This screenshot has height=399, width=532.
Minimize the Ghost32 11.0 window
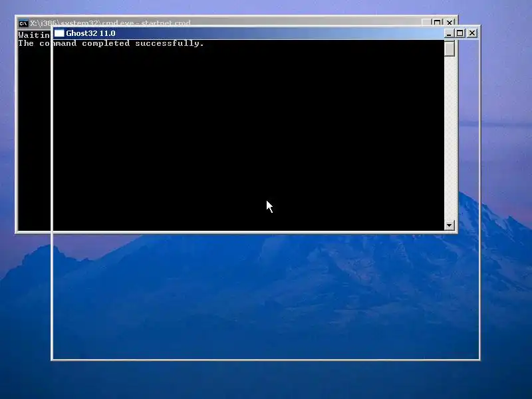click(448, 33)
